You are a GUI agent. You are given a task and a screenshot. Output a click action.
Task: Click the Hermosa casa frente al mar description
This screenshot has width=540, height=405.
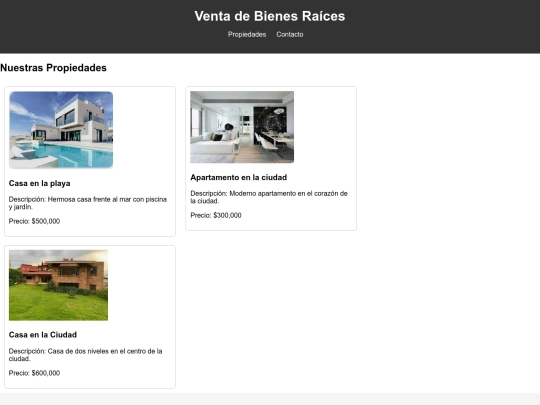88,203
